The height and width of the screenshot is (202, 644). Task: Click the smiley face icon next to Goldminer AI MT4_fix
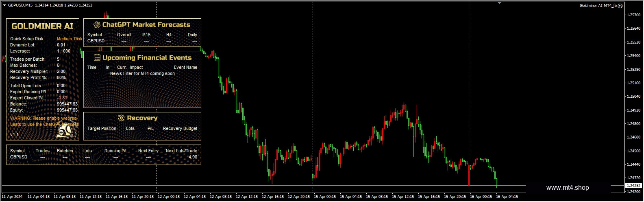click(x=620, y=6)
